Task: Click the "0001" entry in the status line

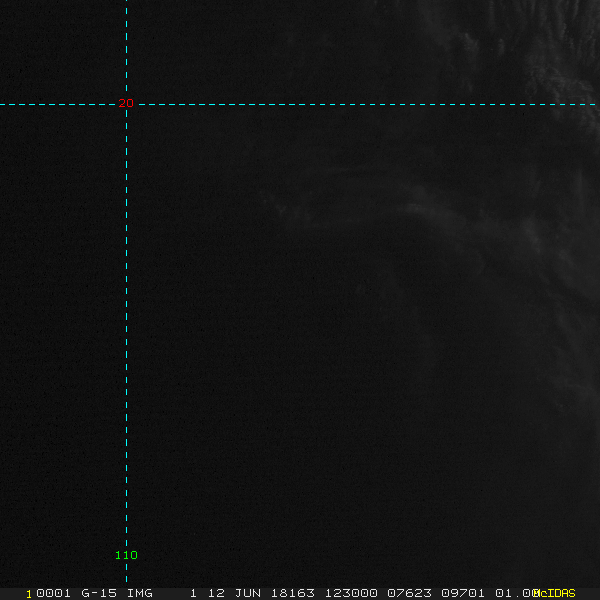Action: pyautogui.click(x=53, y=593)
